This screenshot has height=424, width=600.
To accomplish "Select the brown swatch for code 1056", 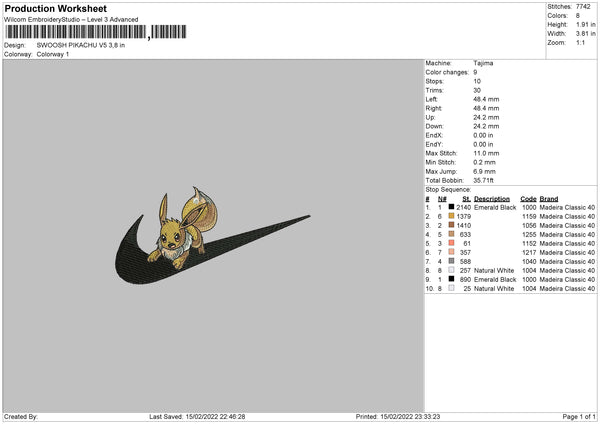I will 451,225.
